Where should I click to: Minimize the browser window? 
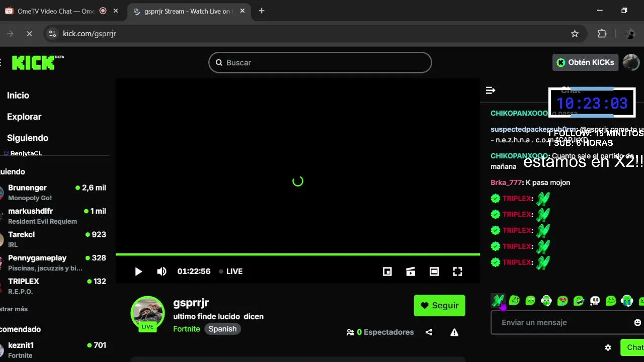click(600, 11)
